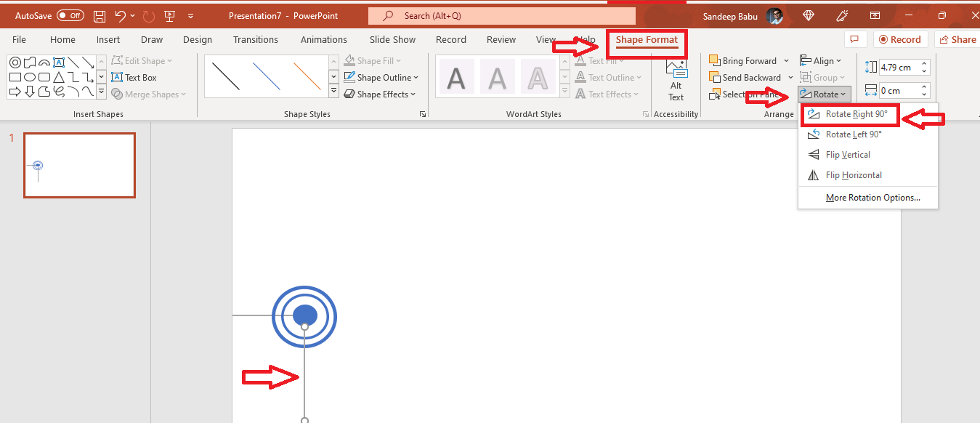
Task: Open the Alt Text accessibility tool
Action: point(676,80)
